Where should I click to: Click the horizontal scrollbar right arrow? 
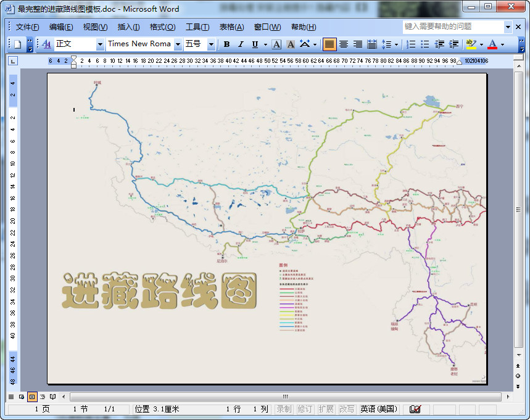pyautogui.click(x=508, y=397)
